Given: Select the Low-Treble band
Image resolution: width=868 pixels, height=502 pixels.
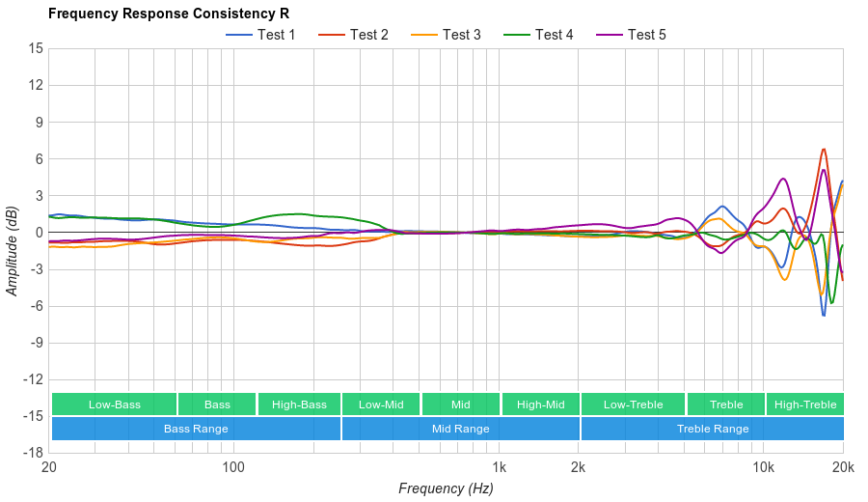Looking at the screenshot, I should (x=633, y=404).
